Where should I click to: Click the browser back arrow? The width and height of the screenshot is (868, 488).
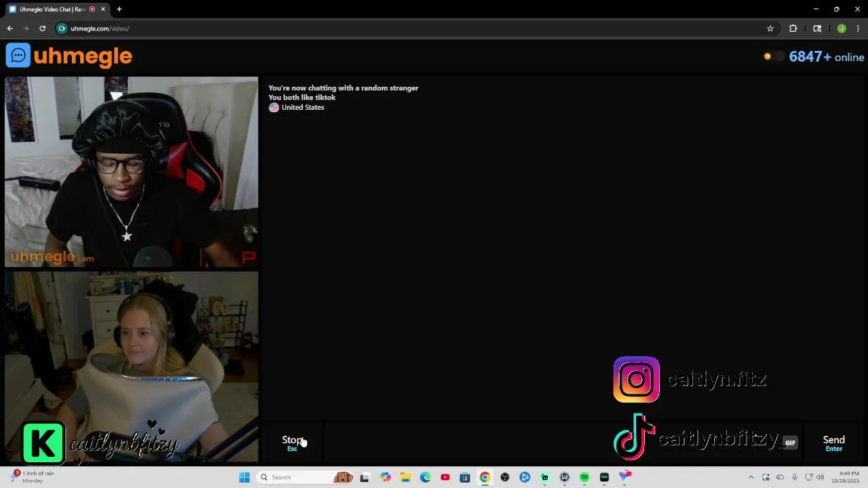tap(9, 28)
